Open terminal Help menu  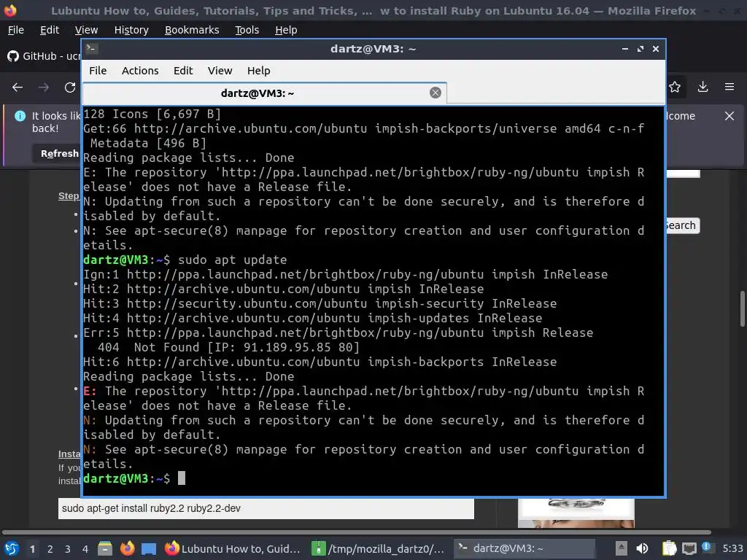[259, 71]
